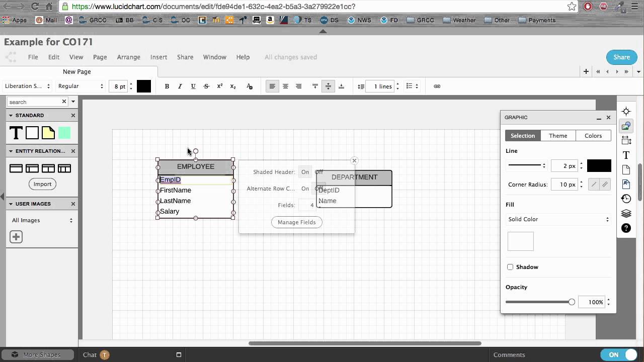Click the Import button
The height and width of the screenshot is (362, 644).
(x=42, y=184)
